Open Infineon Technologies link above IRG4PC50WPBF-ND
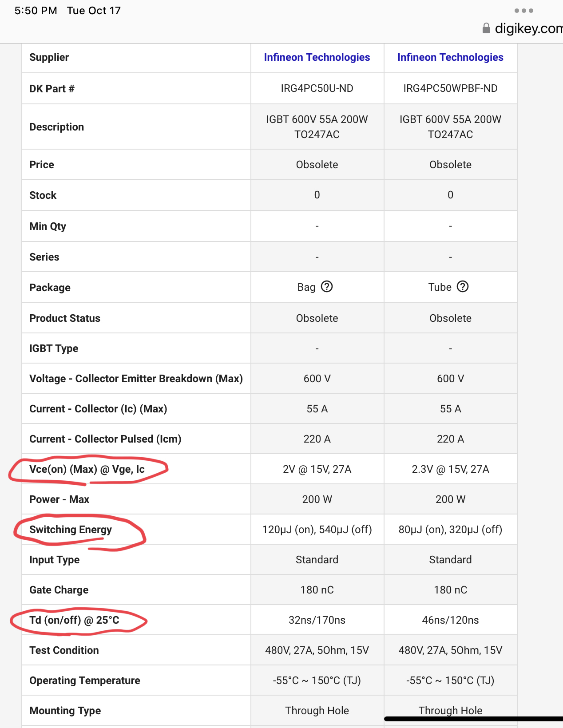Viewport: 563px width, 728px height. (x=450, y=57)
